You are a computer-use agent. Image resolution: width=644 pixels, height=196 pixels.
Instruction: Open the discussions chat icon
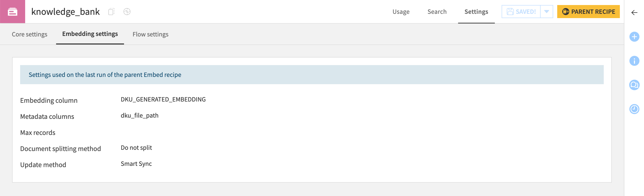tap(634, 85)
